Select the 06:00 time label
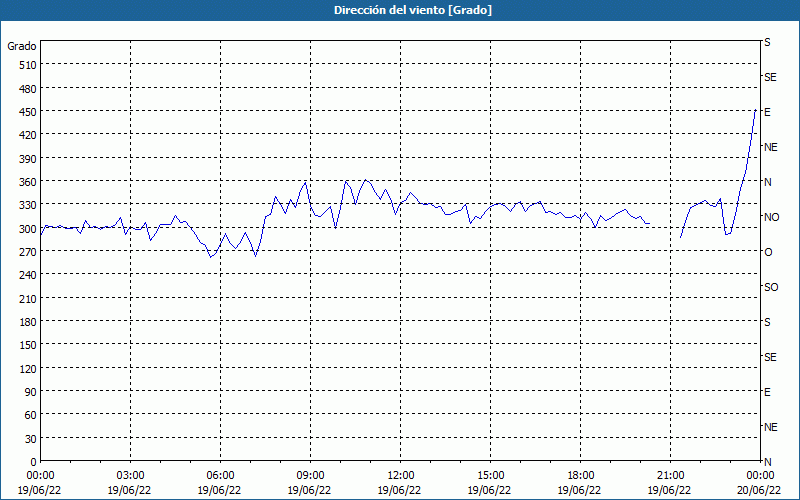 [x=220, y=476]
